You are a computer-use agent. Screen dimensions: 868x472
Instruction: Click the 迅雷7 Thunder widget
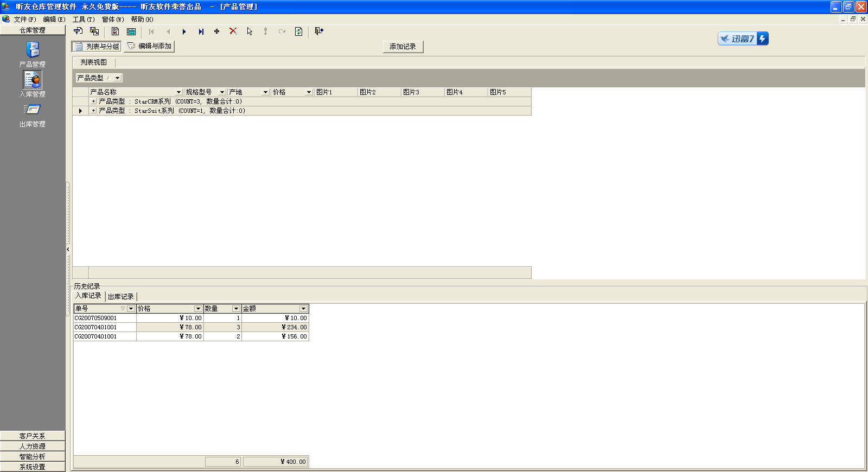pyautogui.click(x=743, y=39)
